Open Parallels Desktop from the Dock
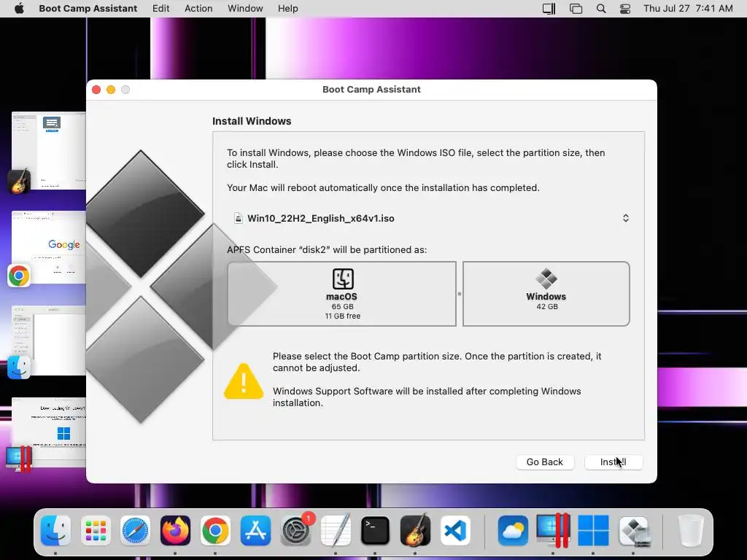 tap(553, 530)
